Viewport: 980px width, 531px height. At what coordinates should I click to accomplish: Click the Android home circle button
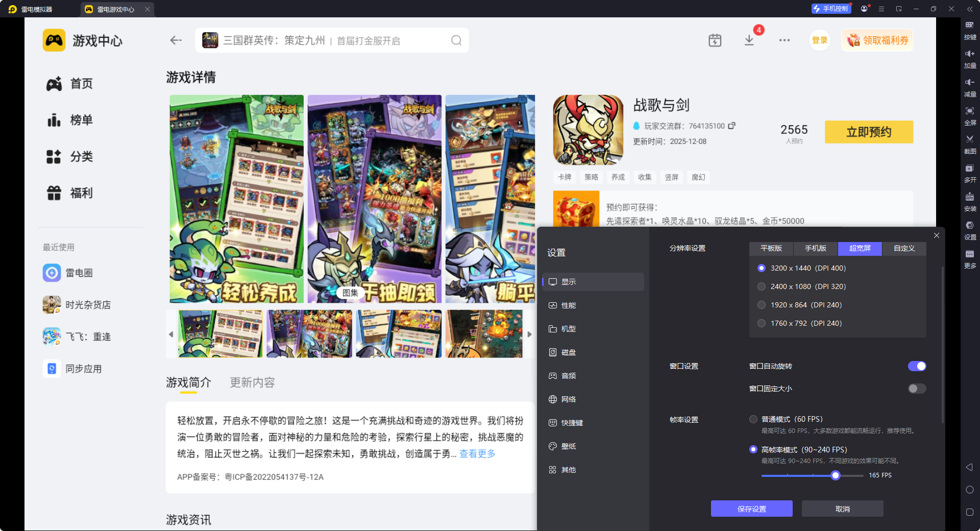[x=969, y=490]
